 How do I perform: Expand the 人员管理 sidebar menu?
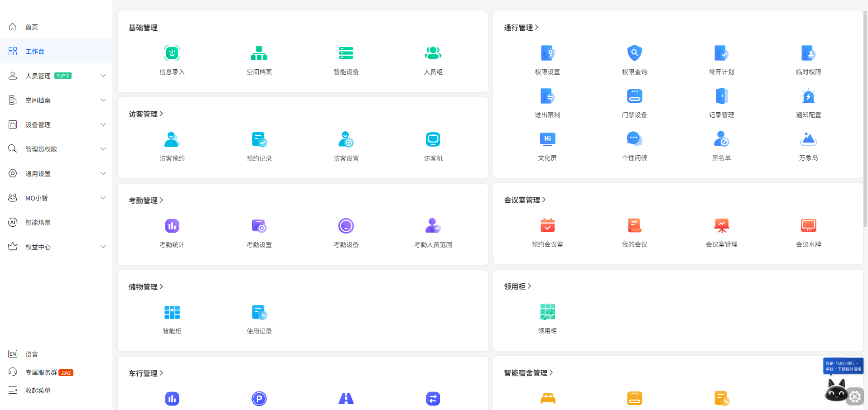56,76
